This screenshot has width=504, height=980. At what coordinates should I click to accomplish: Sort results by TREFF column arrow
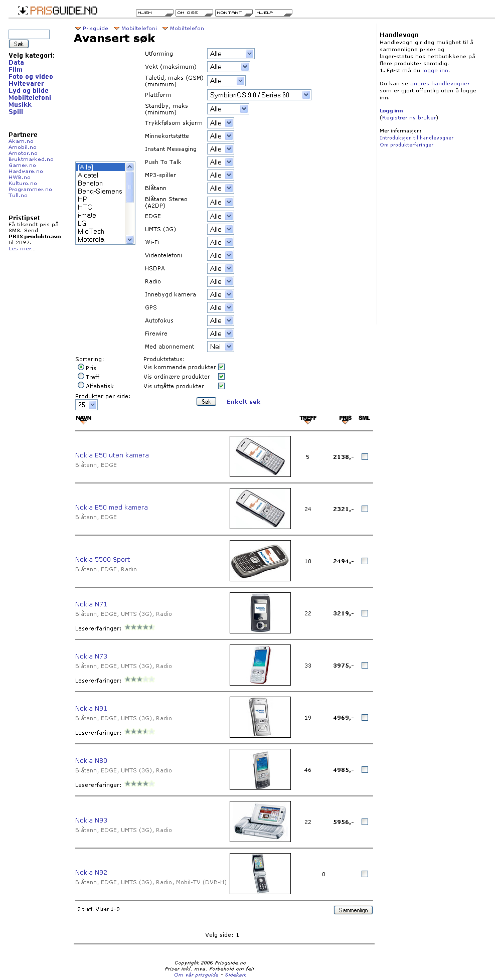click(308, 422)
